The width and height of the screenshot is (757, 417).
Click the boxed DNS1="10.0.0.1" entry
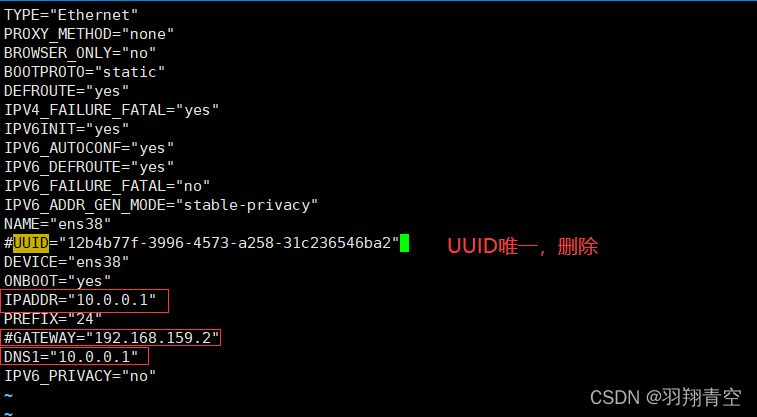(x=75, y=357)
